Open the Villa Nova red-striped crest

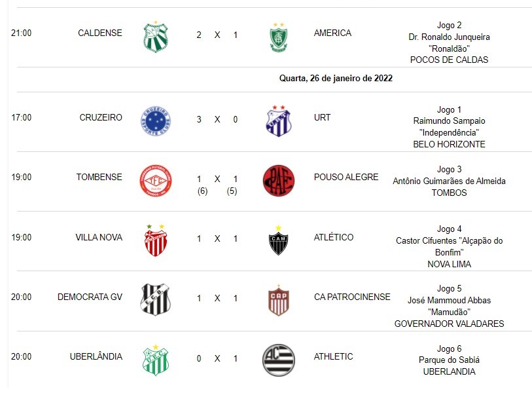tap(156, 240)
